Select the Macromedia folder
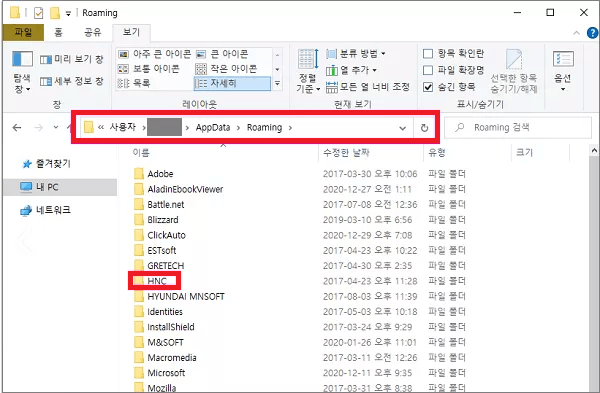 click(x=172, y=357)
